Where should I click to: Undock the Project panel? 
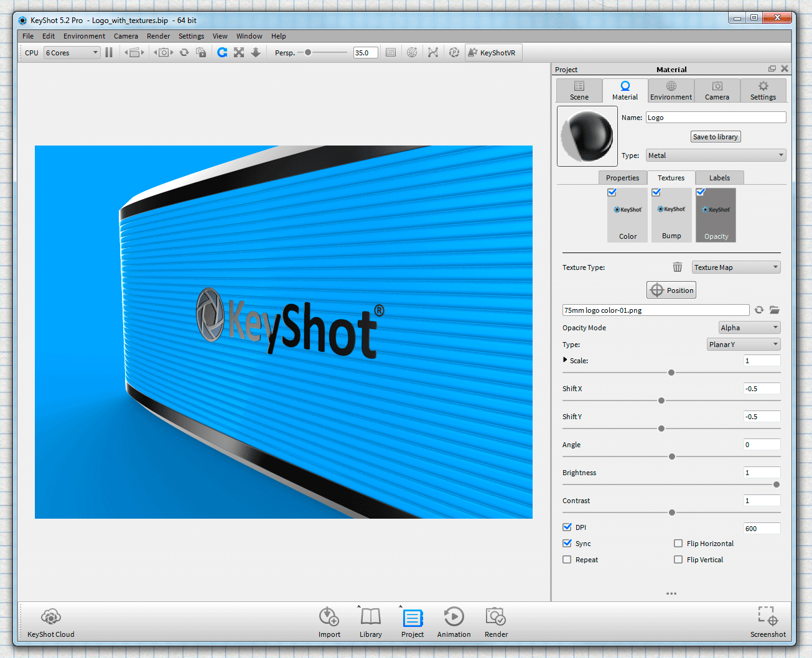pyautogui.click(x=772, y=69)
